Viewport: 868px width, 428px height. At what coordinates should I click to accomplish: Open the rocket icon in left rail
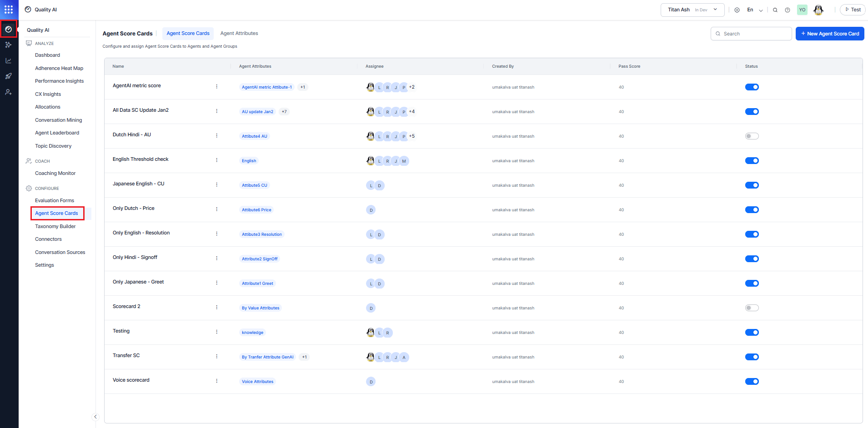coord(9,76)
